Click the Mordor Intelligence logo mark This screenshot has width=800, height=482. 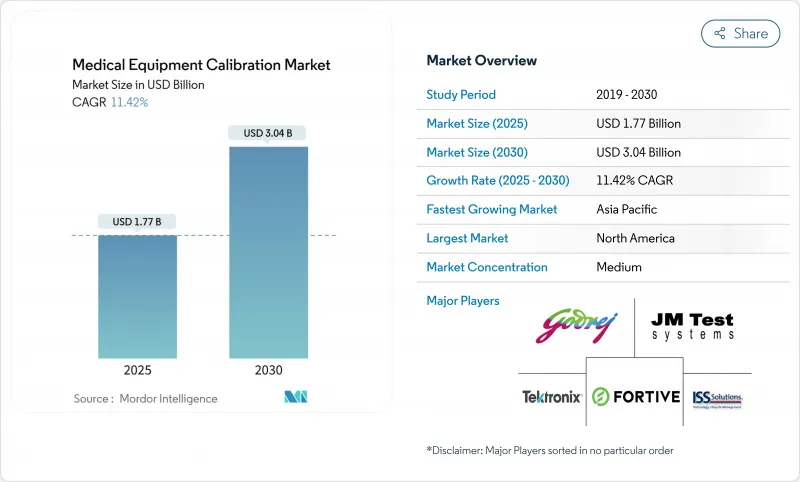(x=295, y=397)
